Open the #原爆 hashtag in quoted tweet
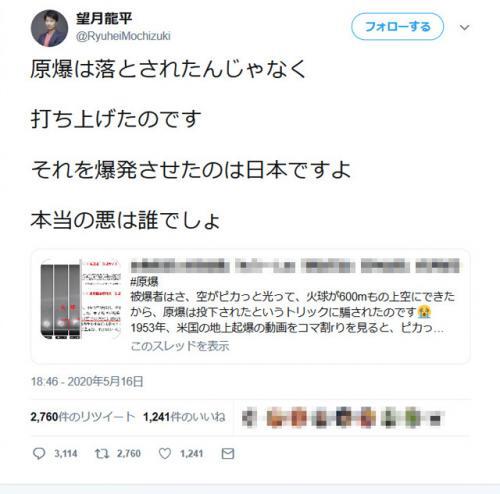Screen dimensions: 500x494 click(144, 282)
